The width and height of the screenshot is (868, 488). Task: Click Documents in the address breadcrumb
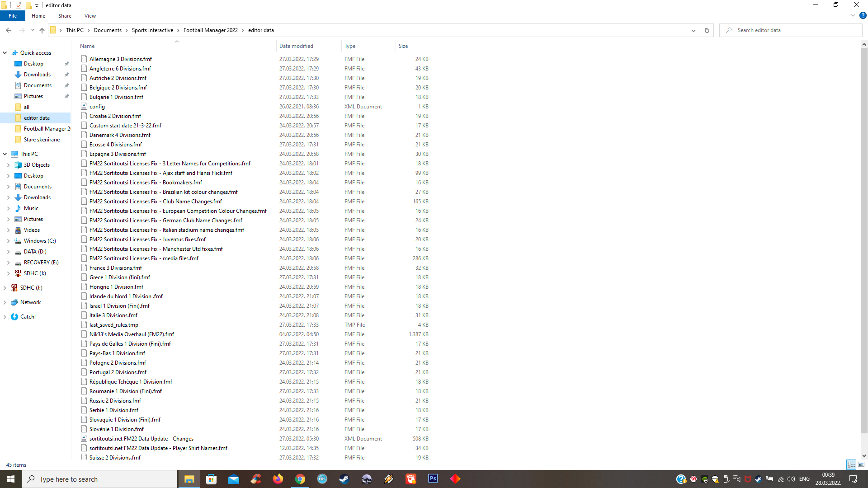coord(108,30)
